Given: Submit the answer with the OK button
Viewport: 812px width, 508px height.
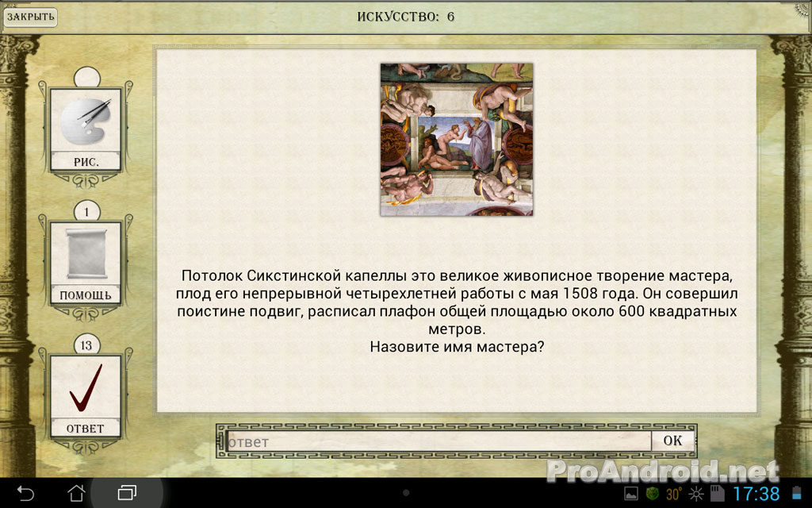Looking at the screenshot, I should point(672,441).
